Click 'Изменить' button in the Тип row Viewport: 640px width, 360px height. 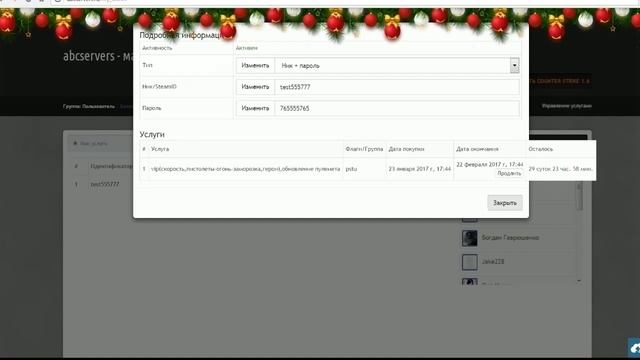[x=255, y=65]
